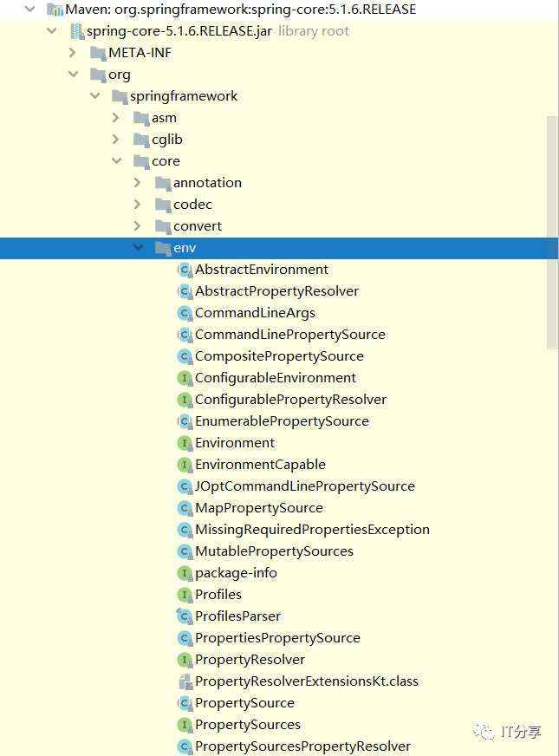Screen dimensions: 559x756
Task: Open the PropertySource class
Action: [x=244, y=703]
